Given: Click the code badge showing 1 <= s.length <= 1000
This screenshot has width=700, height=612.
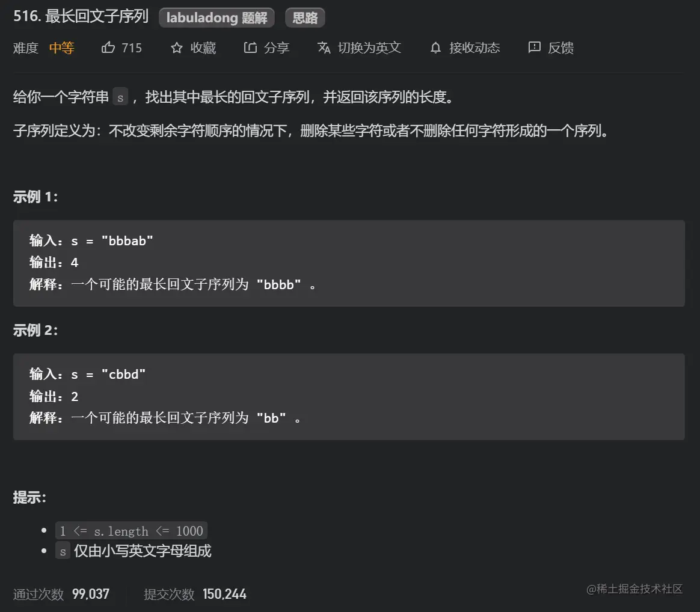Looking at the screenshot, I should tap(131, 530).
